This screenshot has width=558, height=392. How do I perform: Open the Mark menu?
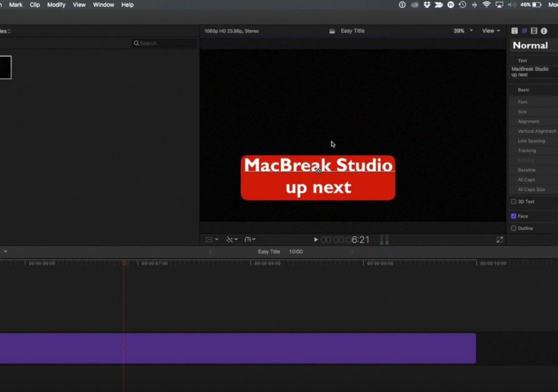click(16, 4)
